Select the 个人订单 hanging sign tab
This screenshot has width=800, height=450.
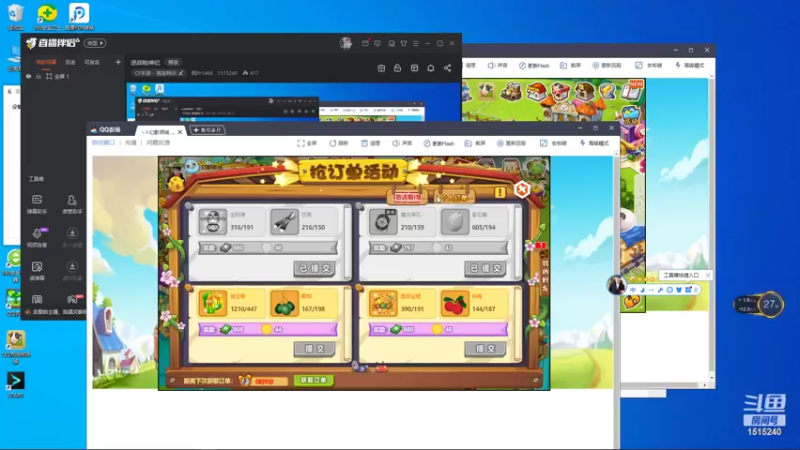click(x=454, y=196)
